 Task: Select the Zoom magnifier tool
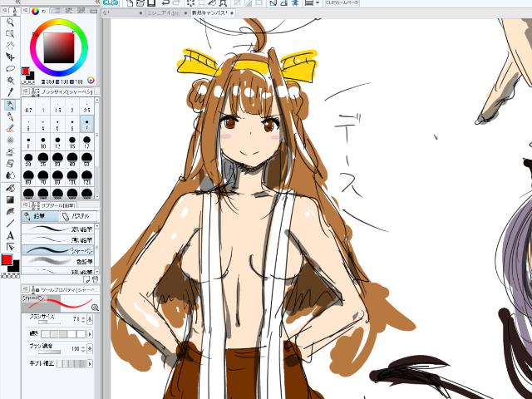[10, 22]
